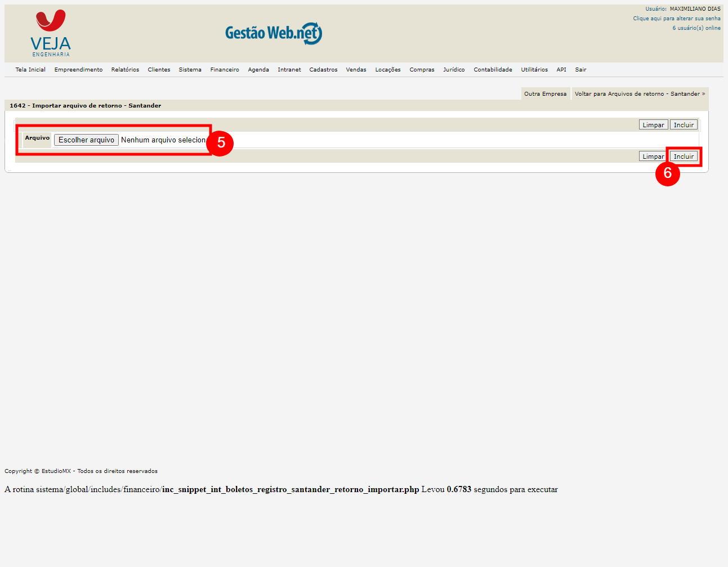Click the Incluir button marked with 6
This screenshot has width=728, height=567.
point(684,157)
